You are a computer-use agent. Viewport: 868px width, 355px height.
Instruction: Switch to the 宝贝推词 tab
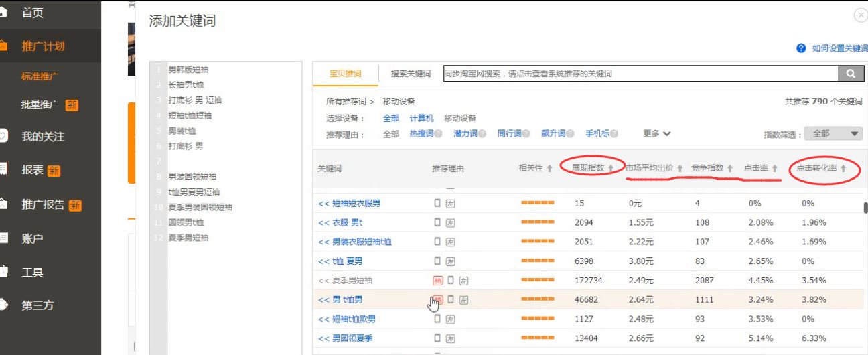[345, 74]
